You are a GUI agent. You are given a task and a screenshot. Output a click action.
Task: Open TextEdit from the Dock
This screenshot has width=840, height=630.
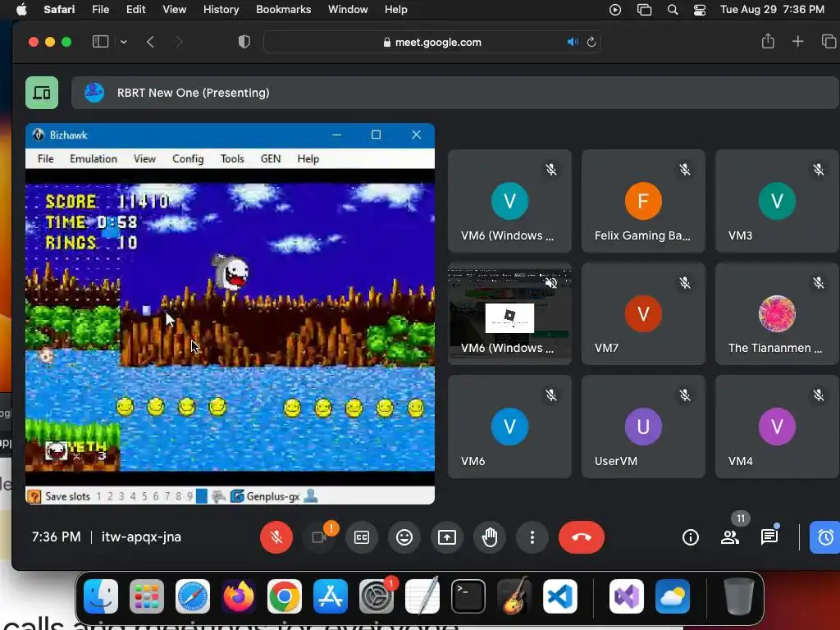[x=422, y=596]
